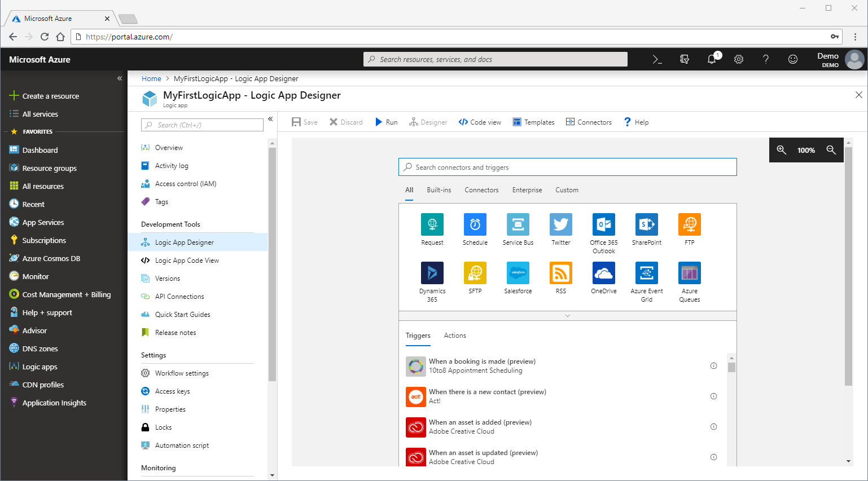Select the Triggers tab

point(418,336)
